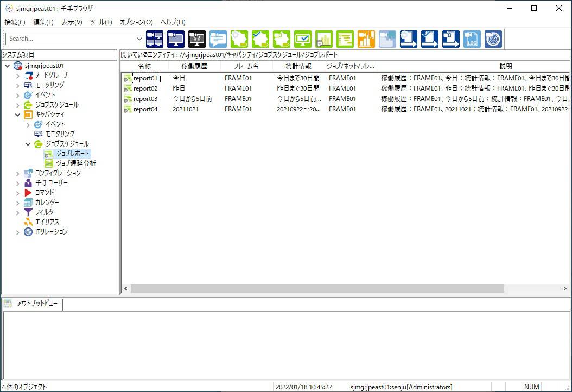
Task: Open the ツール(T) menu
Action: (x=101, y=22)
